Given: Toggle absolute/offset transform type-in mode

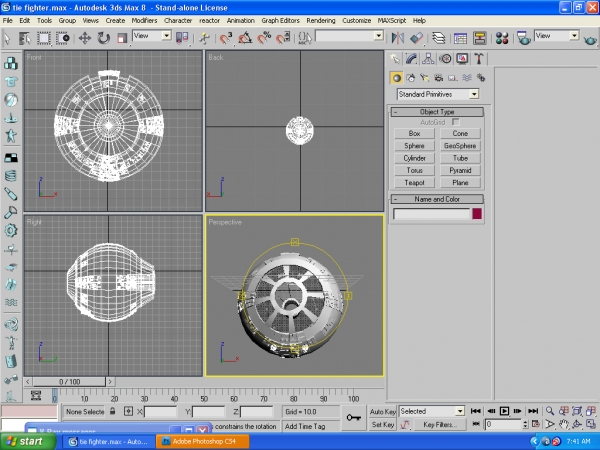Looking at the screenshot, I should [128, 411].
